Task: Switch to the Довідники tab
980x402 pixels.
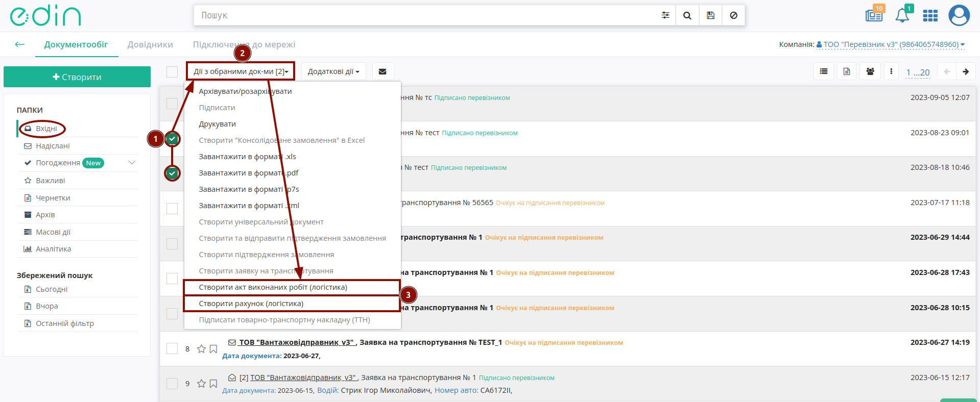Action: 150,44
